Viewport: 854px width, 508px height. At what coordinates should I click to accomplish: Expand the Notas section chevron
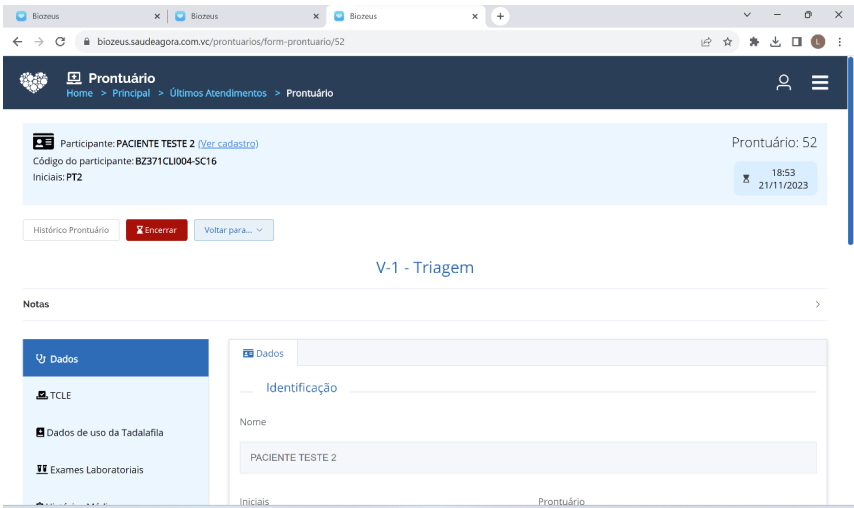click(x=817, y=304)
